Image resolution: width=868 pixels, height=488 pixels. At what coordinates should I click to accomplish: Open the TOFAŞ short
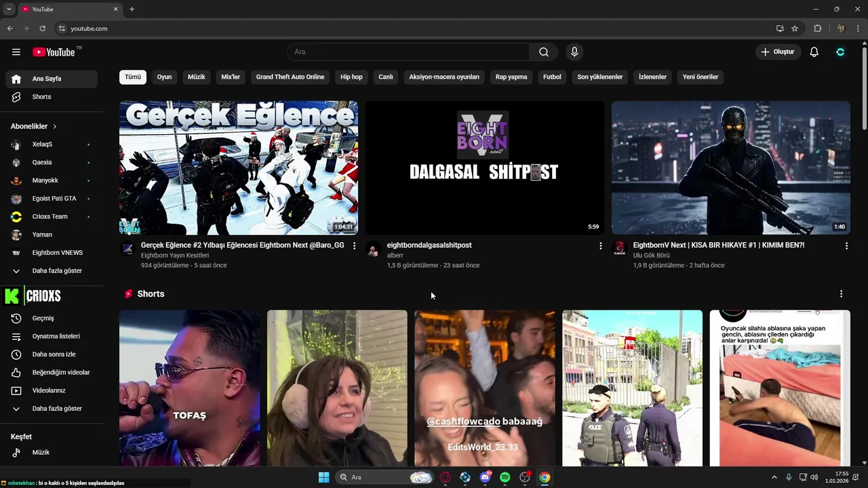click(x=190, y=388)
